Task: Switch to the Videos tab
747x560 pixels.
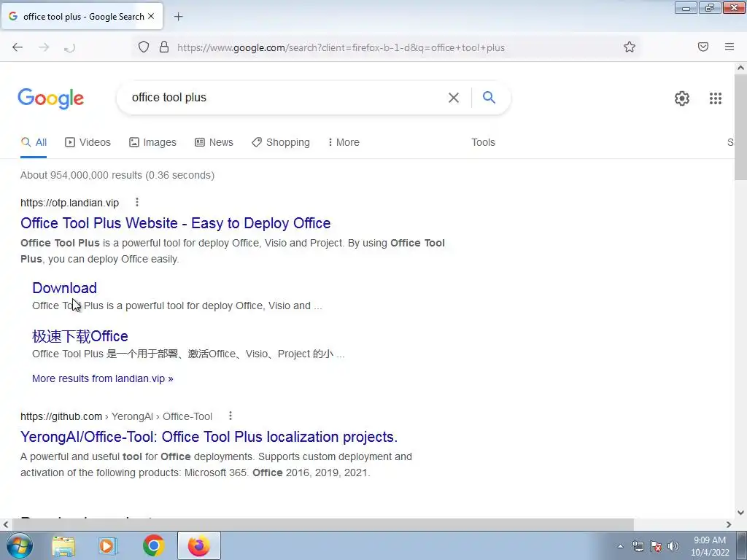Action: pos(88,142)
